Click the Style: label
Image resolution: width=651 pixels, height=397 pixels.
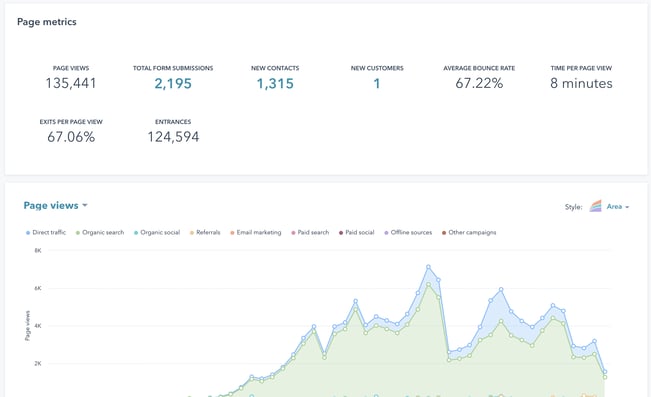click(573, 207)
